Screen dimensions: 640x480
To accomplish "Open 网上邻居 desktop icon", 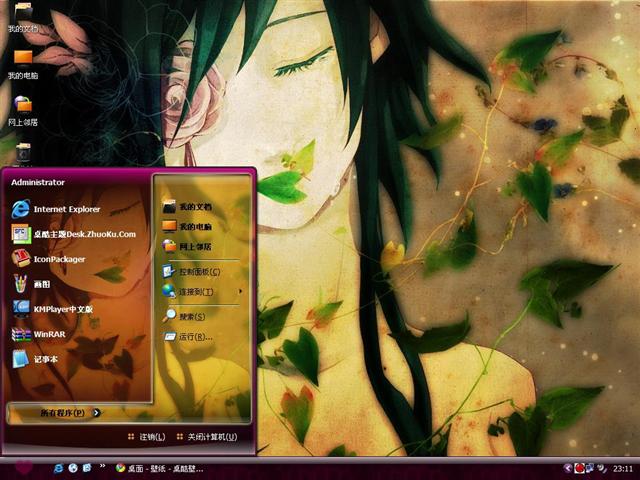I will point(23,111).
